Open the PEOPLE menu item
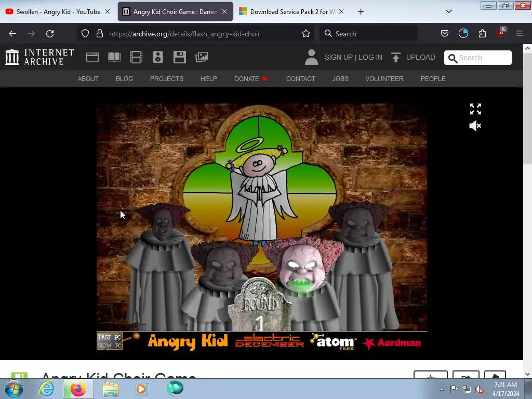This screenshot has height=399, width=532. point(433,79)
